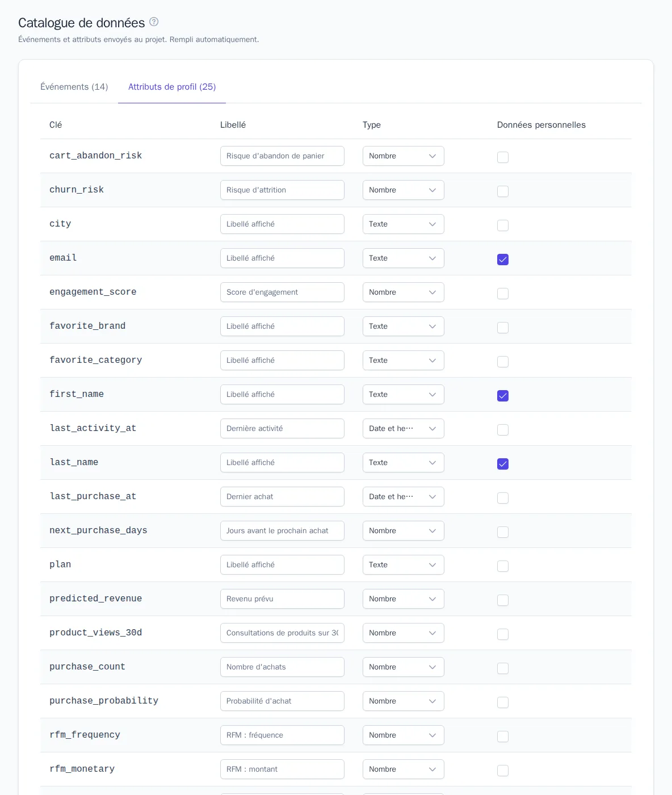This screenshot has height=795, width=672.
Task: Click the churn_risk key text
Action: (x=77, y=190)
